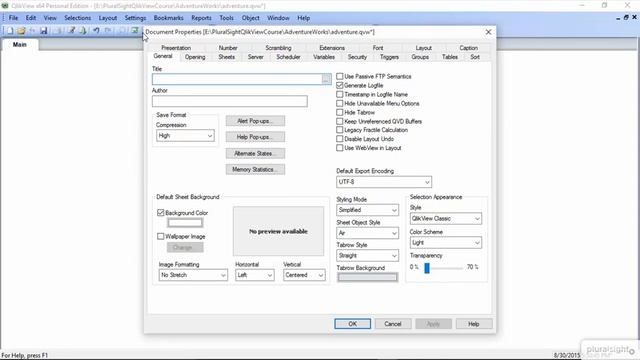The width and height of the screenshot is (640, 360).
Task: Click the Reload toolbar icon
Action: 83,31
